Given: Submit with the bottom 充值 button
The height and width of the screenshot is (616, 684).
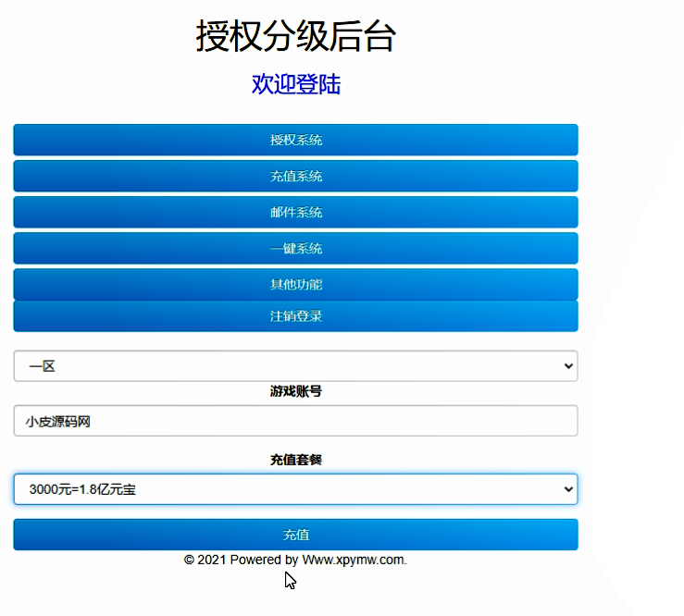Looking at the screenshot, I should coord(295,535).
